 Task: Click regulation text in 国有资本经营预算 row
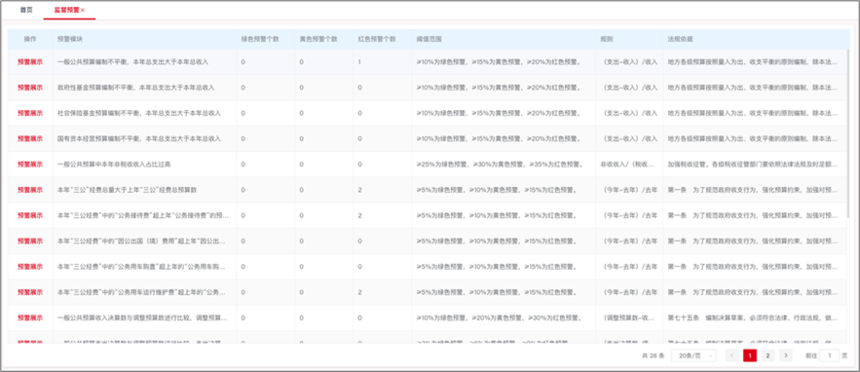pos(752,139)
